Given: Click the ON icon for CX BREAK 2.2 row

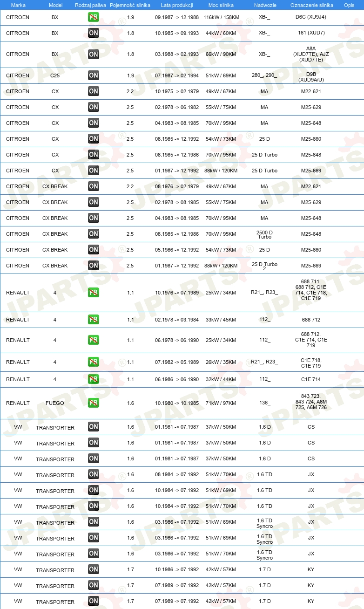Looking at the screenshot, I should tap(94, 186).
